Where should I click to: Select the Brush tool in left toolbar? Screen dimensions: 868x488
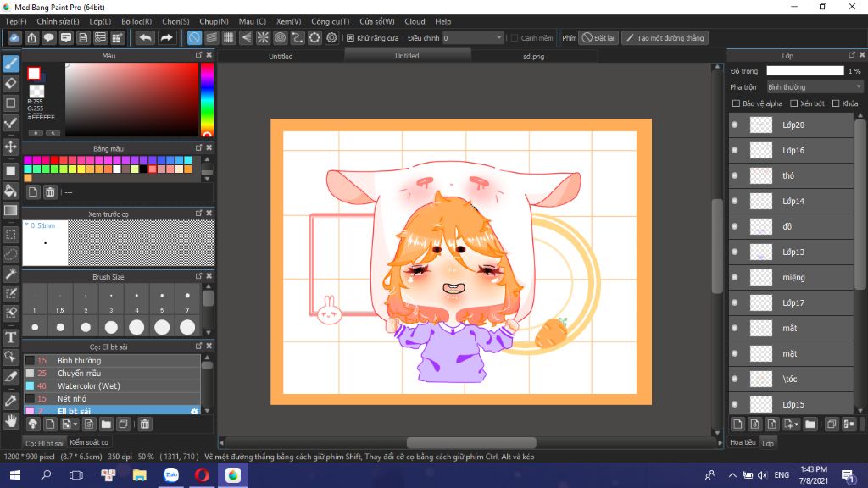point(10,64)
